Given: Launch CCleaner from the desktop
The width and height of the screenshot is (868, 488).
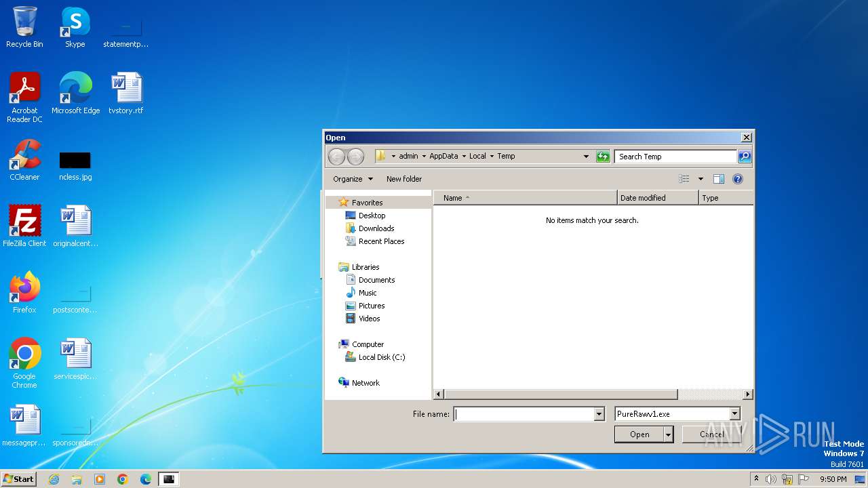Looking at the screenshot, I should coord(24,160).
